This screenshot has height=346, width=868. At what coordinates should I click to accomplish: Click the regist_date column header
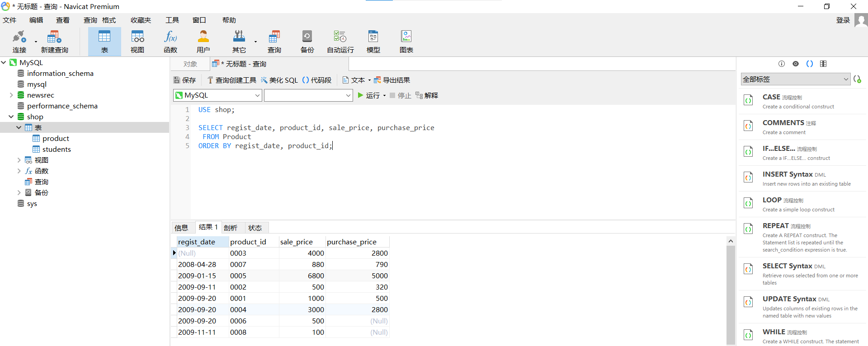[202, 242]
